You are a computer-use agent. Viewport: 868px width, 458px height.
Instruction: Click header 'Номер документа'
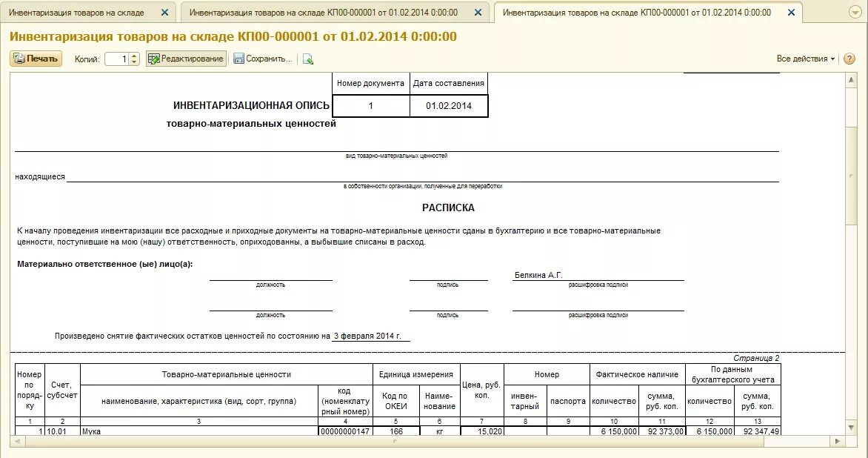[370, 83]
